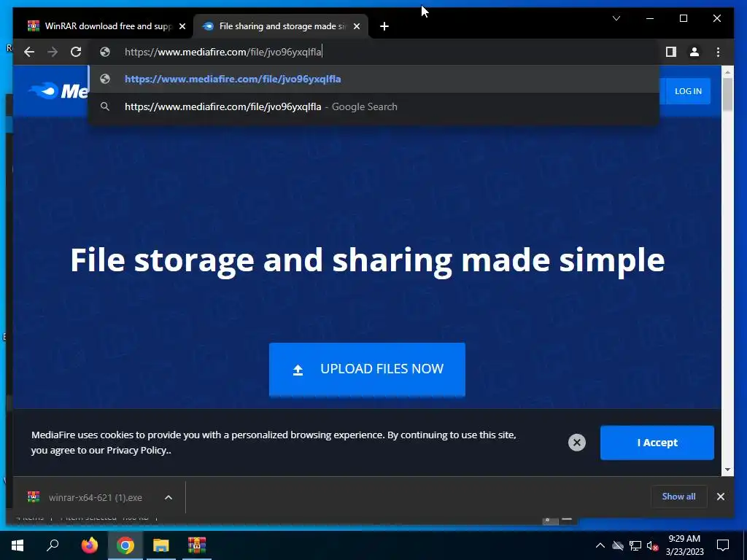Close the WinRAR download tab
This screenshot has width=747, height=560.
pos(182,26)
